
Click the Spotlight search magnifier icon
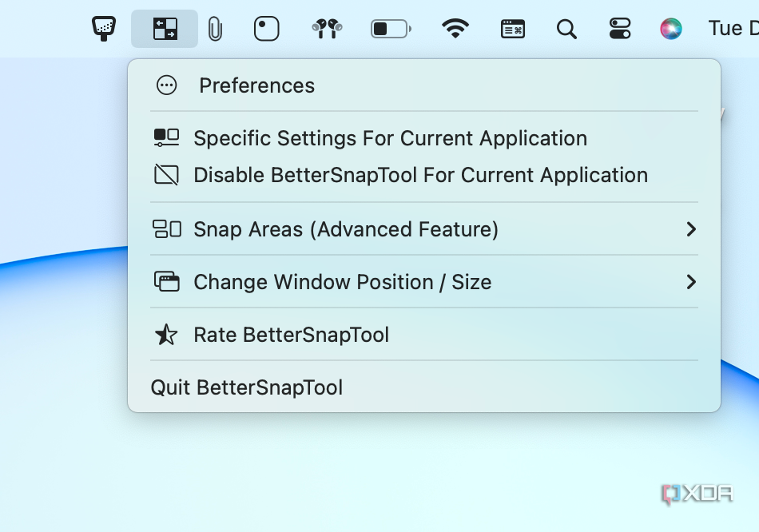pos(566,29)
